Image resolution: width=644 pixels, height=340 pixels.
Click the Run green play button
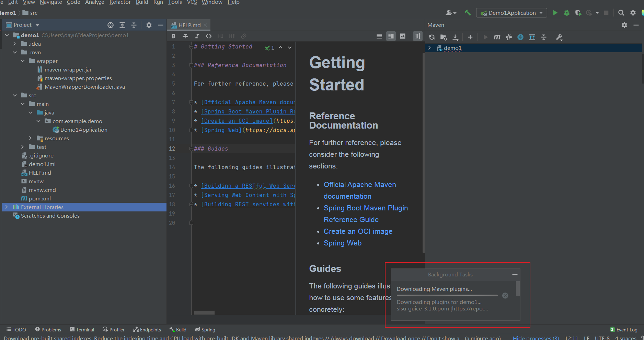coord(555,13)
